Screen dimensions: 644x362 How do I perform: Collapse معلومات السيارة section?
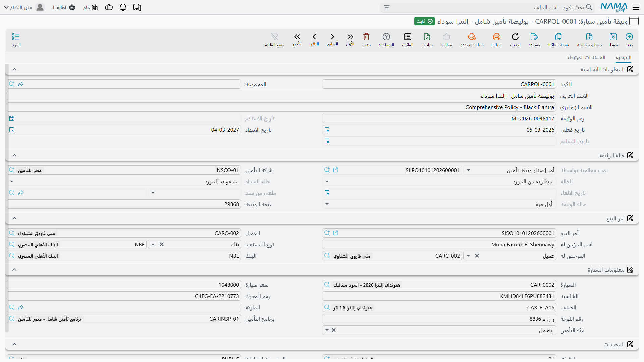pyautogui.click(x=14, y=270)
